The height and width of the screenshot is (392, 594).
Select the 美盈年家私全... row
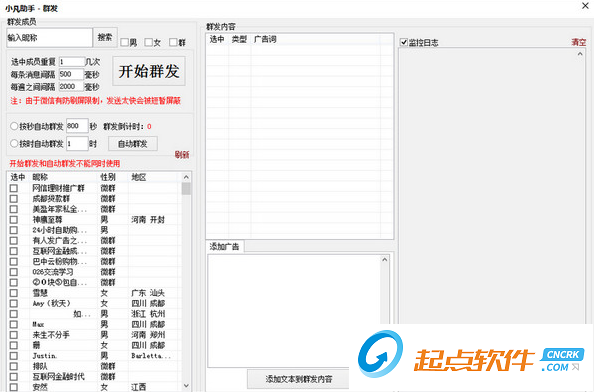(x=93, y=209)
